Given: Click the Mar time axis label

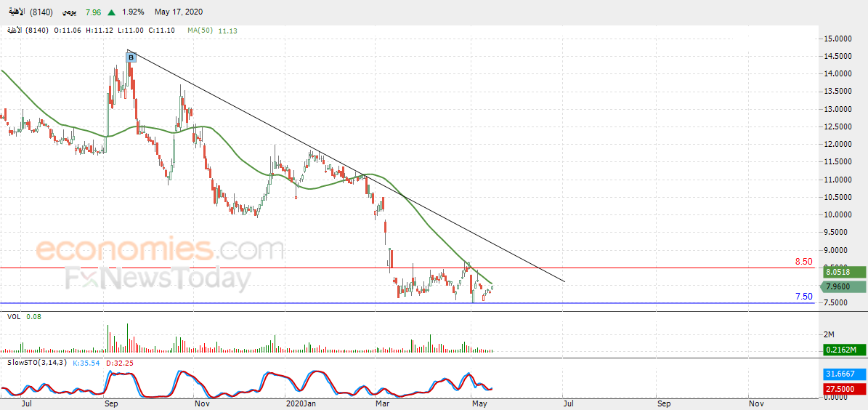Looking at the screenshot, I should (382, 404).
